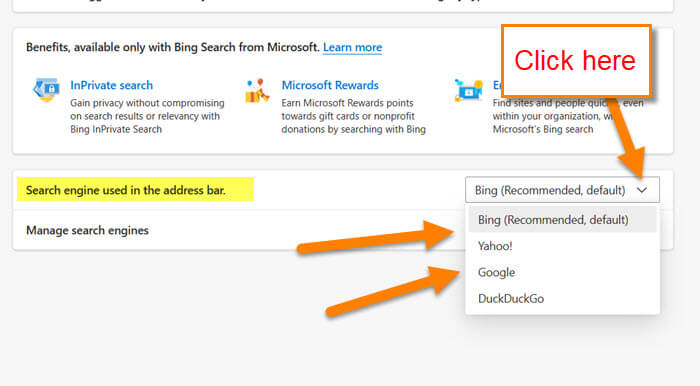Open the Manage search engines row
This screenshot has width=700, height=386.
pos(239,230)
